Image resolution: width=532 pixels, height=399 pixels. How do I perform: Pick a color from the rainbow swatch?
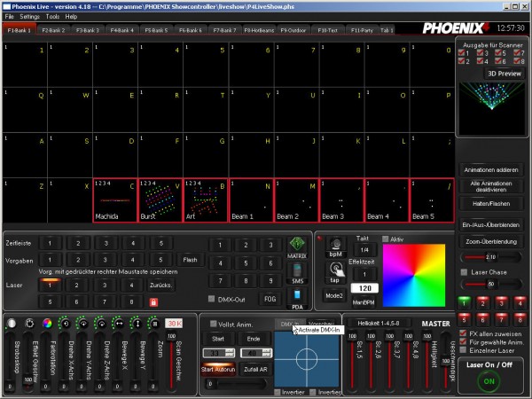pos(420,274)
